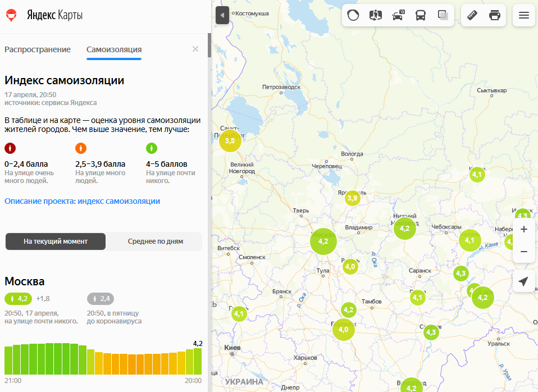Image resolution: width=538 pixels, height=392 pixels.
Task: Click the Костомукша city label on map
Action: [252, 13]
